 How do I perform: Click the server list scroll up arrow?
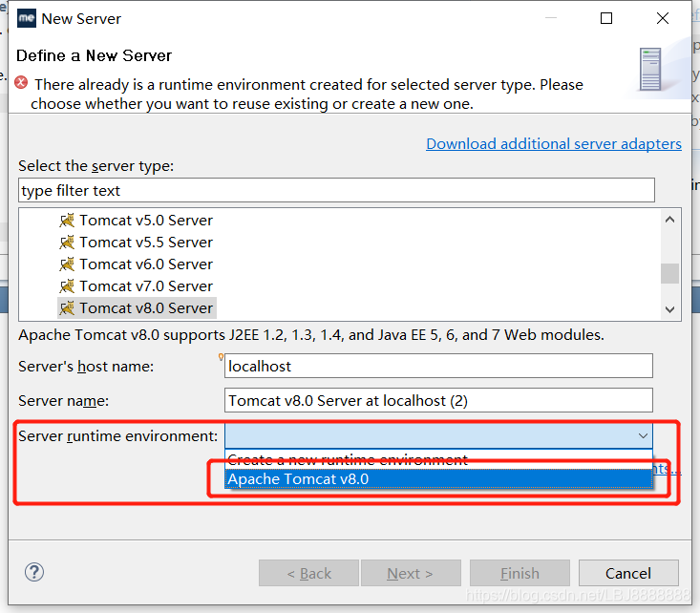669,220
